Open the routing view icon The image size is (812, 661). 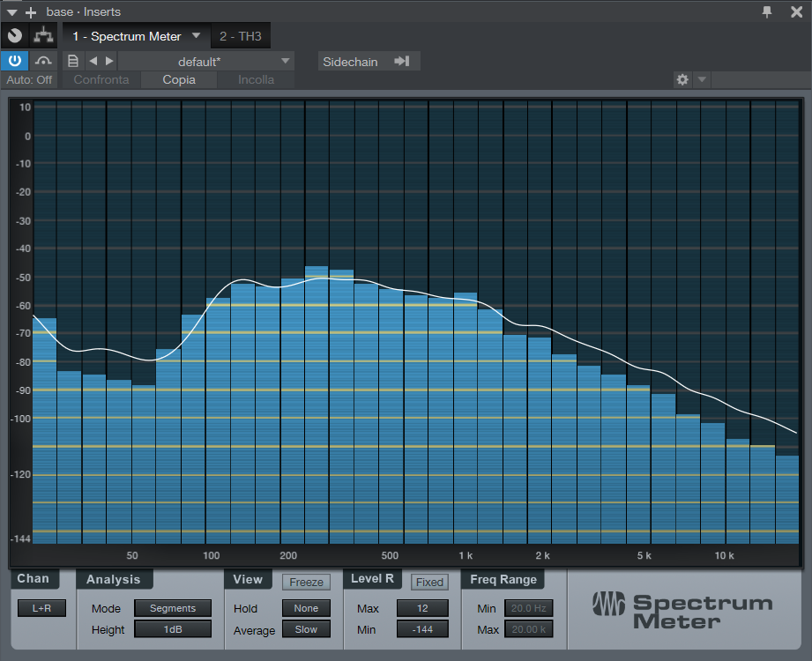43,36
